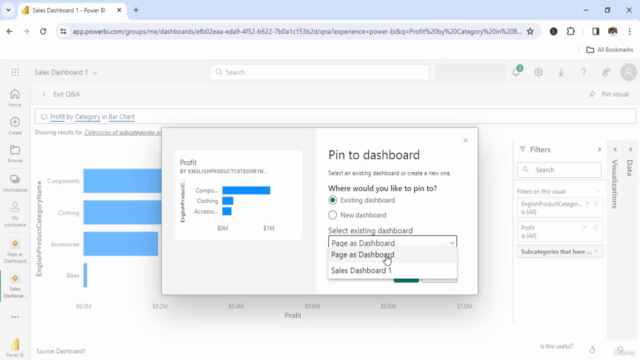Go to Home in the sidebar
This screenshot has width=640, height=360.
(x=15, y=98)
